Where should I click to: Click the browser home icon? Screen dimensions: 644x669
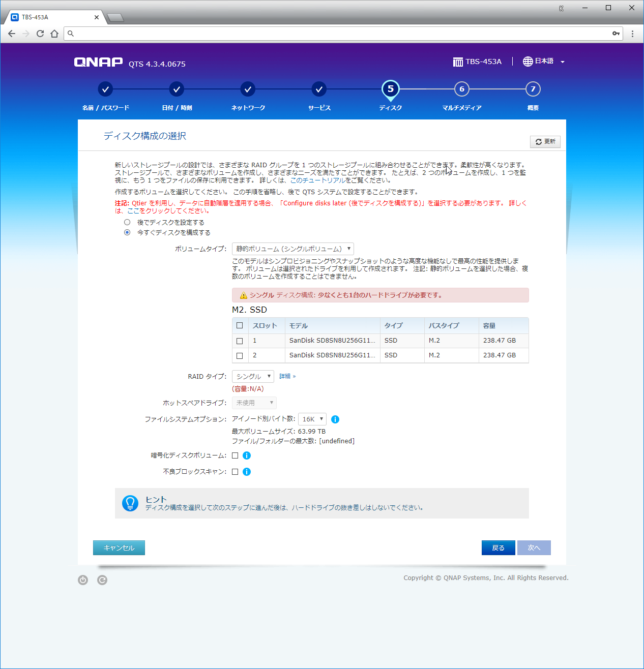pos(54,34)
